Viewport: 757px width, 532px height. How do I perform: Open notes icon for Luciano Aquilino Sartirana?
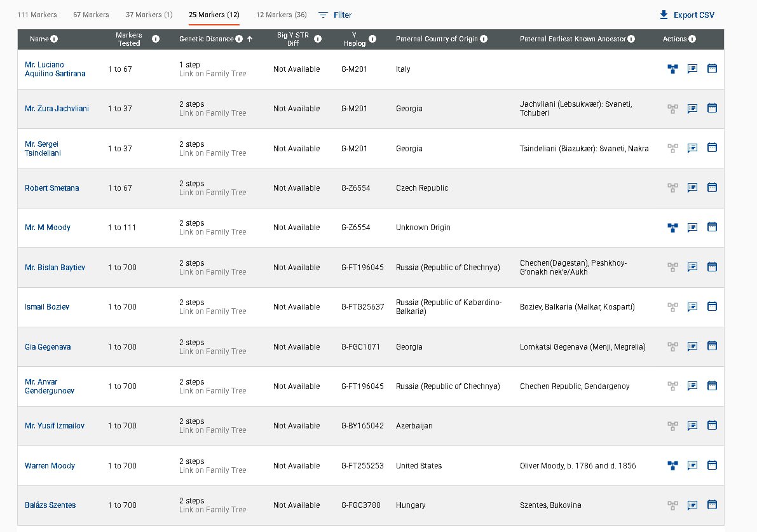point(692,69)
